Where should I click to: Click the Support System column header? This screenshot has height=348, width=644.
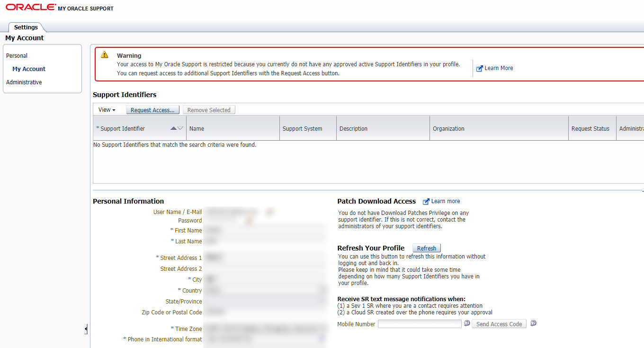[308, 128]
